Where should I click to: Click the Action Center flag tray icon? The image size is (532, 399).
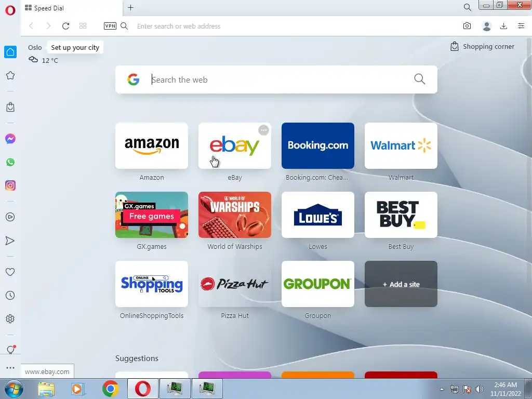(467, 389)
